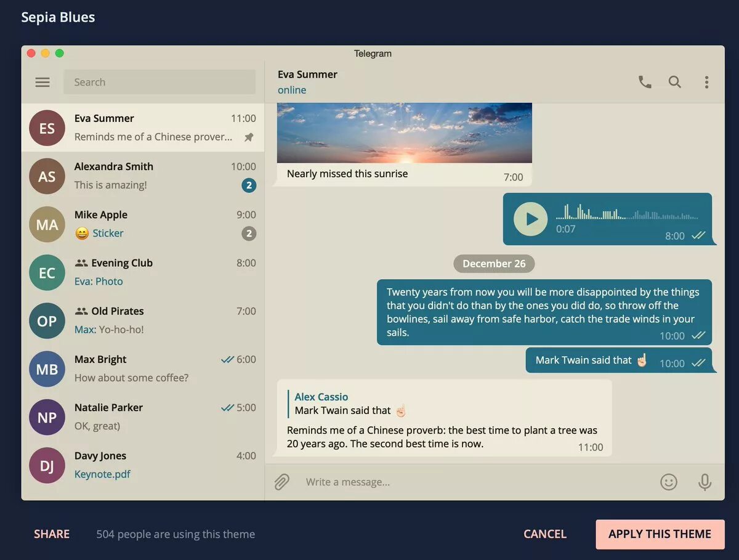Click the NP avatar for Natalie Parker
This screenshot has height=560, width=739.
tap(47, 417)
